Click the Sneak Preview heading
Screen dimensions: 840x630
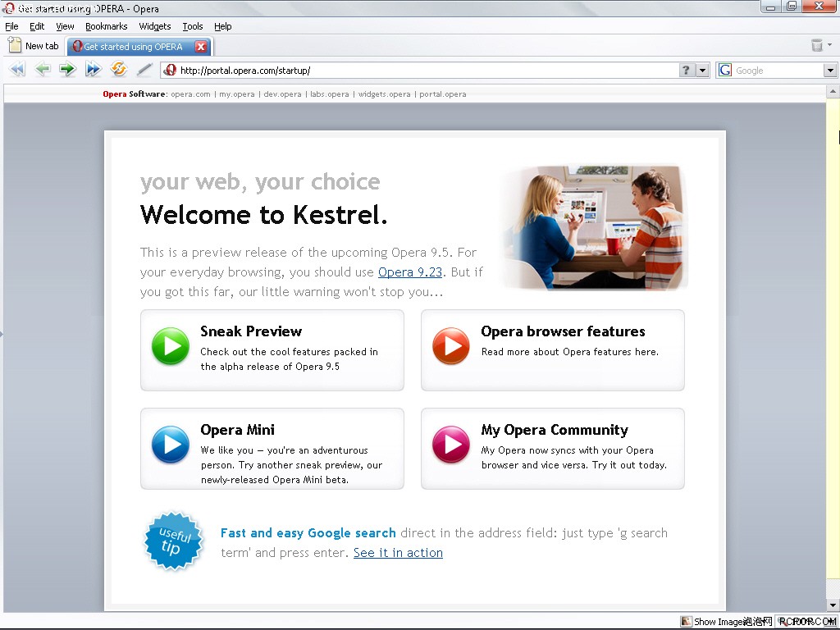pyautogui.click(x=251, y=331)
